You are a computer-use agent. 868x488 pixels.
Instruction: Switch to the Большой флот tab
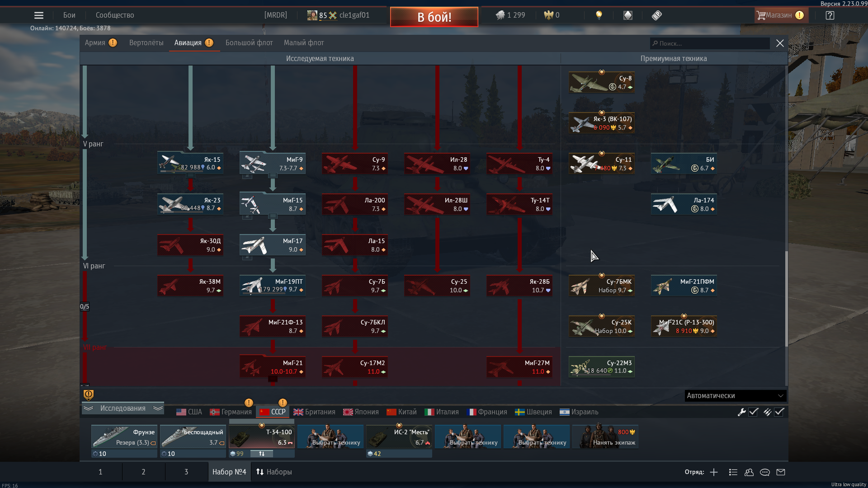pyautogui.click(x=249, y=43)
